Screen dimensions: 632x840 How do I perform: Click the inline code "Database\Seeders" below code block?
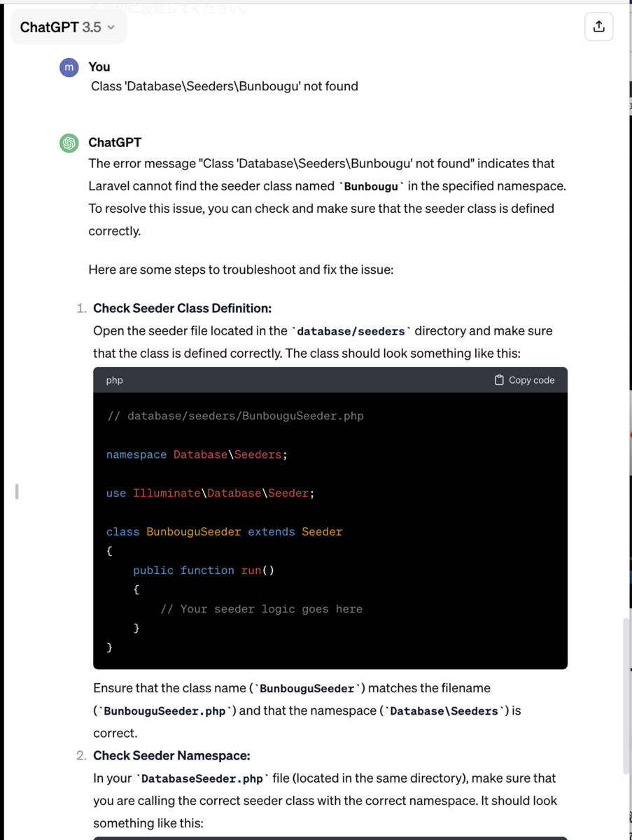pos(444,711)
